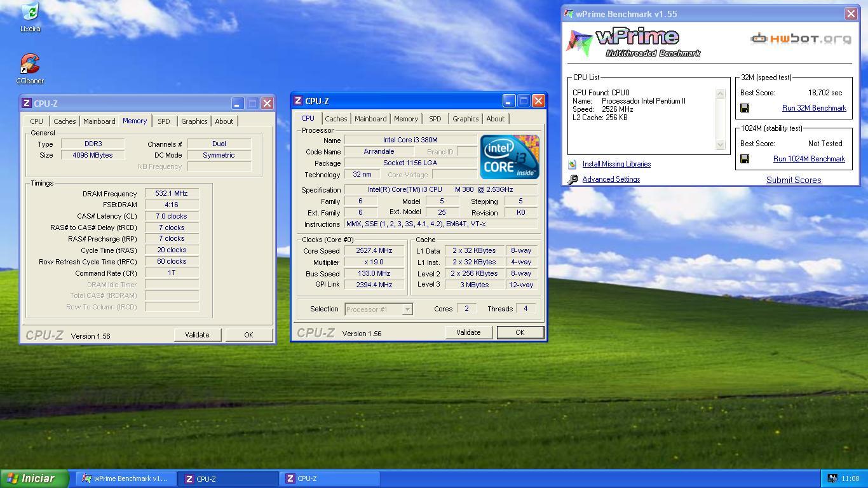The width and height of the screenshot is (868, 488).
Task: Click the Package Socket 1156 LGA field
Action: [x=410, y=163]
